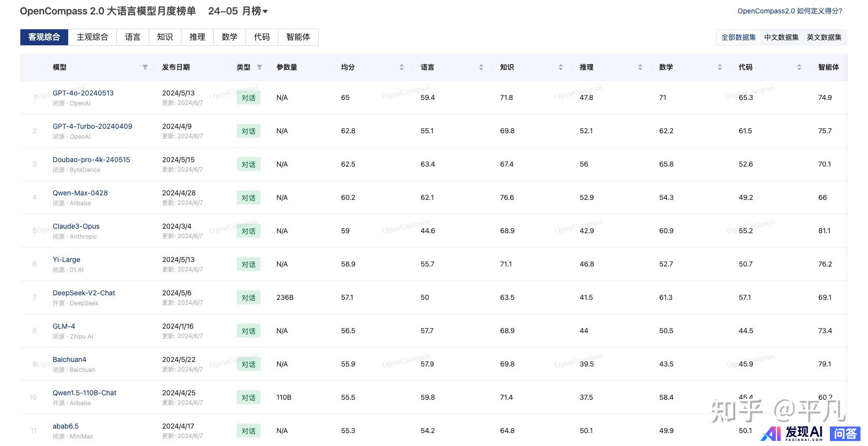Screen dimensions: 868x446
Task: Open Doubao-pro-4k-240515 model link
Action: coord(91,160)
